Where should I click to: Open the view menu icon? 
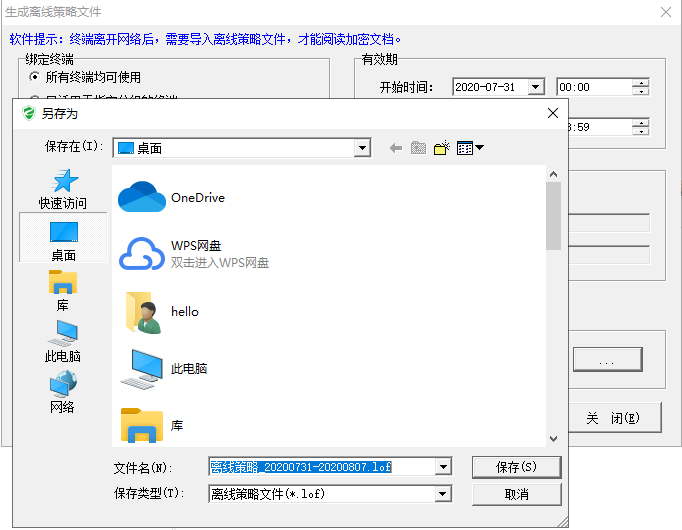point(470,148)
